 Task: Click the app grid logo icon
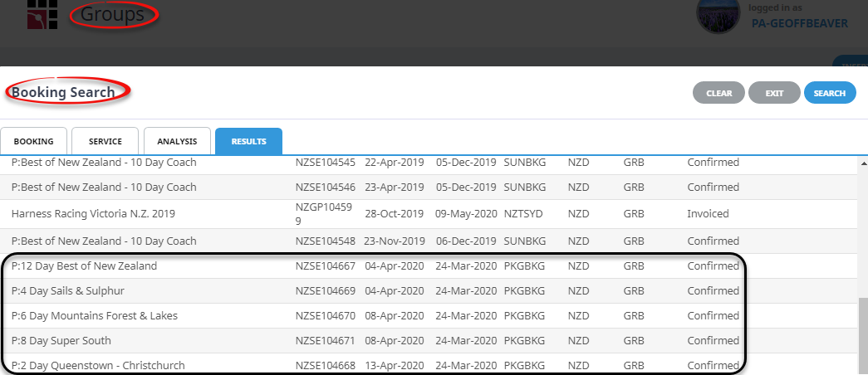42,14
